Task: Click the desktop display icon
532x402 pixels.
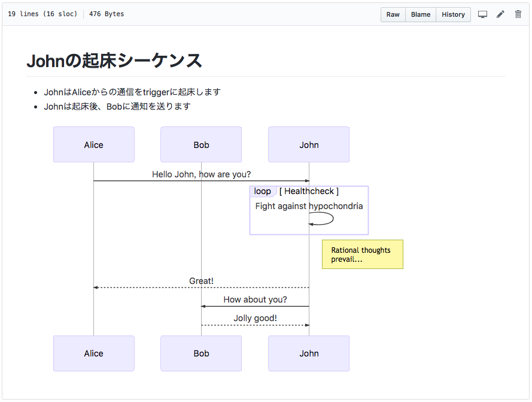Action: 482,14
